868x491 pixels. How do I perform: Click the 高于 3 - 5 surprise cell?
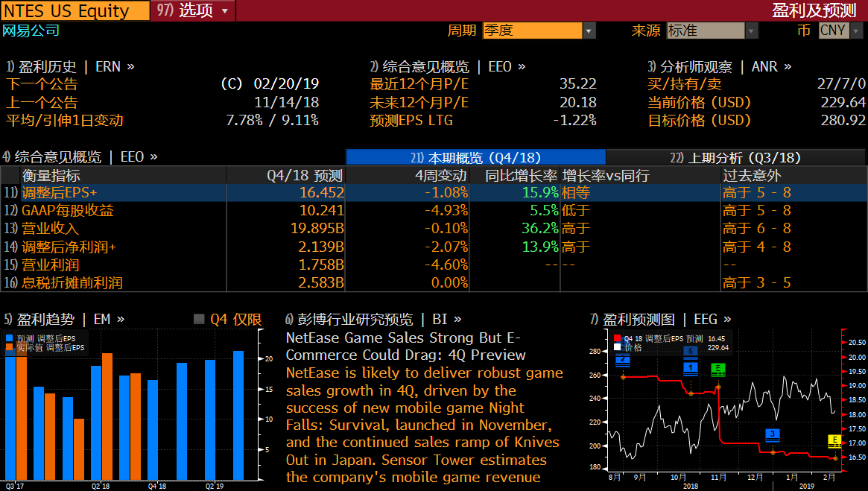757,282
